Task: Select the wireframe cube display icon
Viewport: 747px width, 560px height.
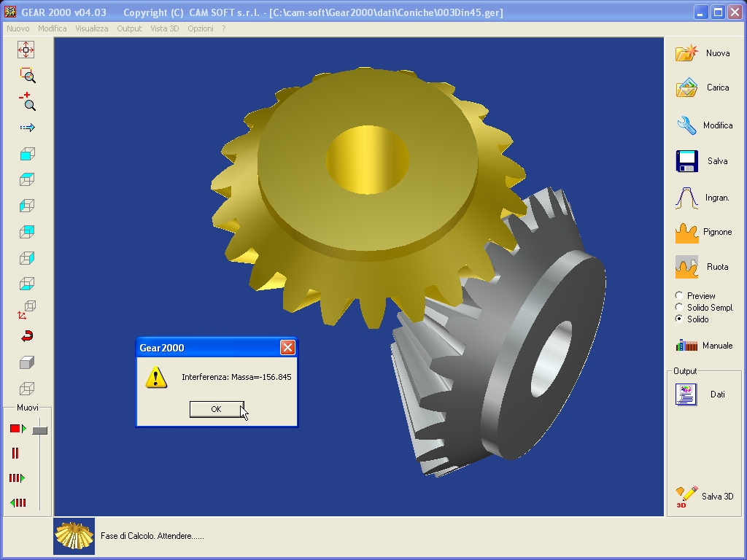Action: pyautogui.click(x=27, y=389)
